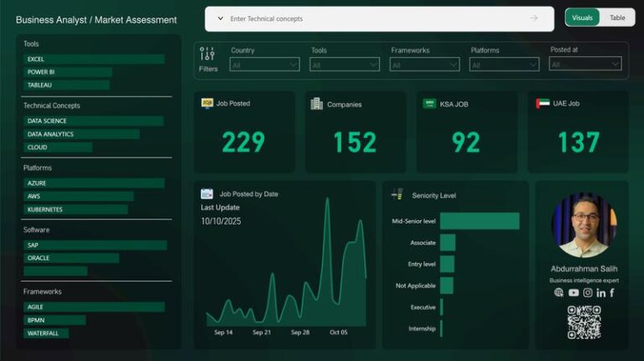This screenshot has height=361, width=644.
Task: Select AZURE in Platforms list
Action: (x=94, y=183)
